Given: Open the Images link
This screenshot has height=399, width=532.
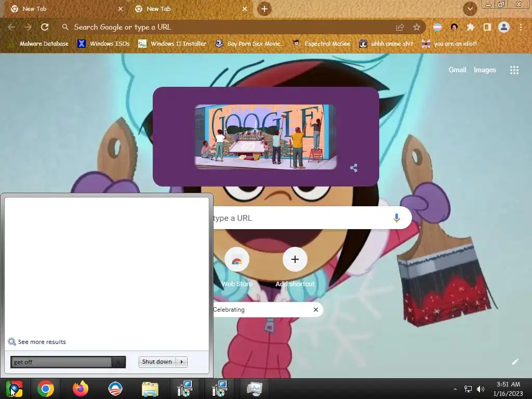Looking at the screenshot, I should 485,70.
